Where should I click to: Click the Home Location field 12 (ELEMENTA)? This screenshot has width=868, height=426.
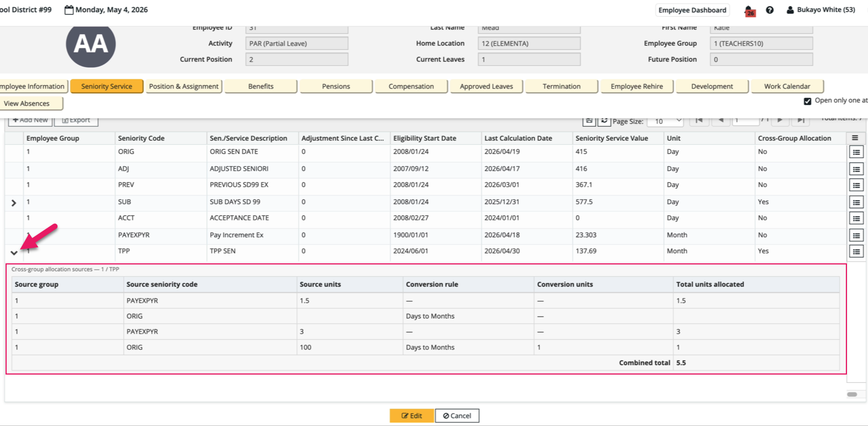tap(529, 43)
